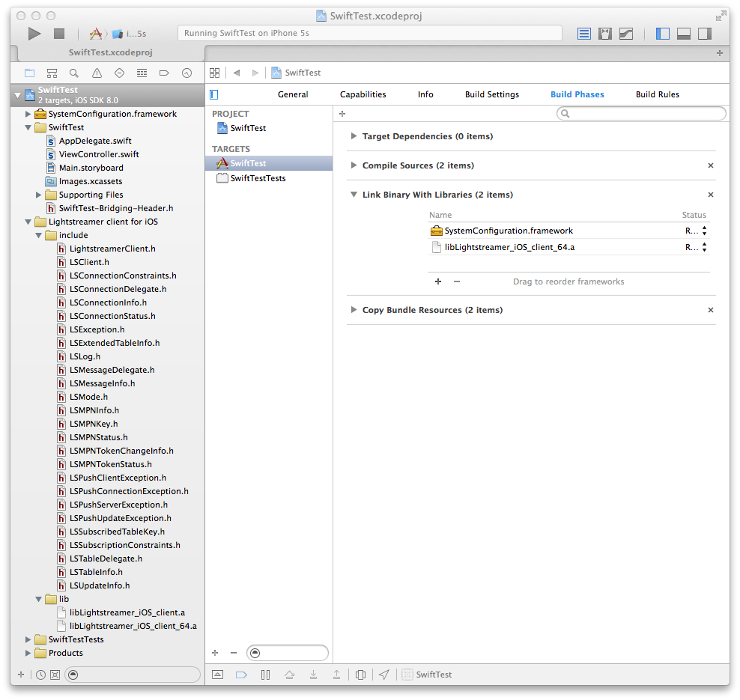Go back in editor history
This screenshot has height=700, width=740.
click(237, 73)
